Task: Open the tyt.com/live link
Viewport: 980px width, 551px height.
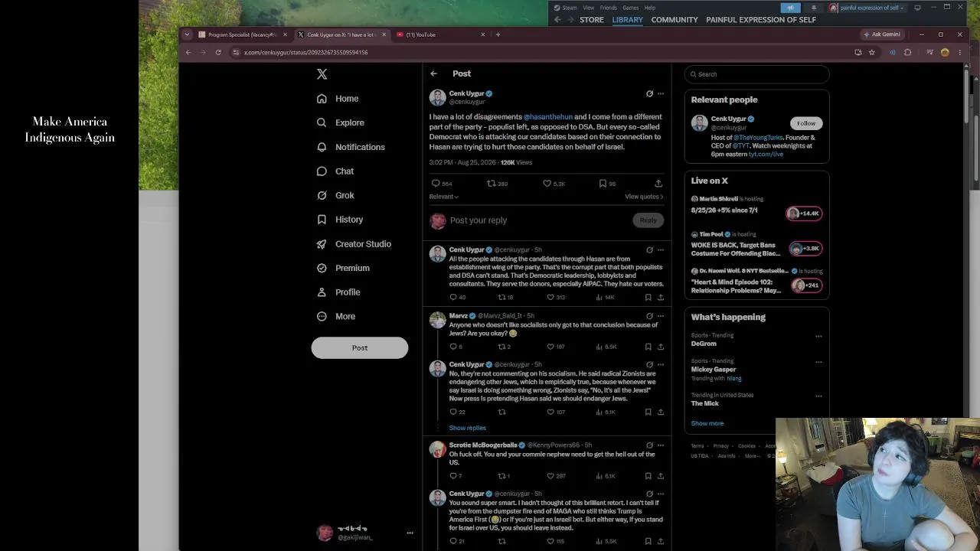Action: point(766,155)
